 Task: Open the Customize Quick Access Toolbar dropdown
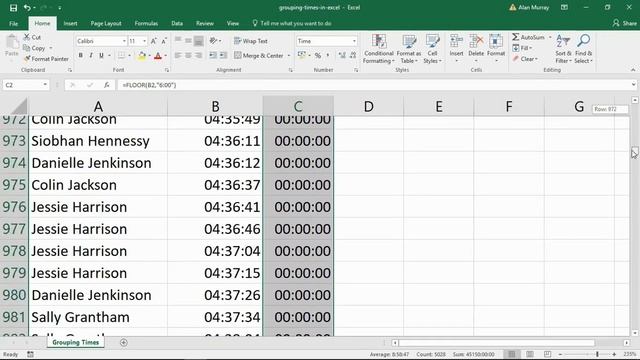click(x=60, y=8)
